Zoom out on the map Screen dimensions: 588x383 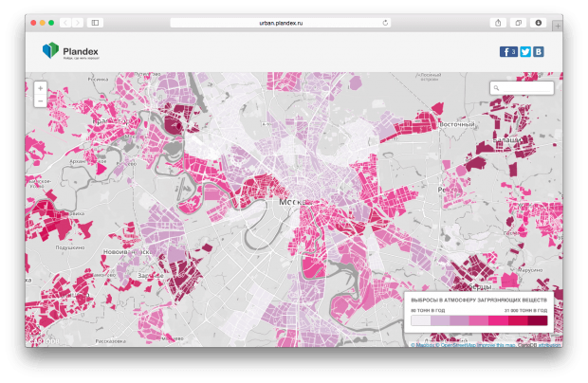[x=40, y=100]
